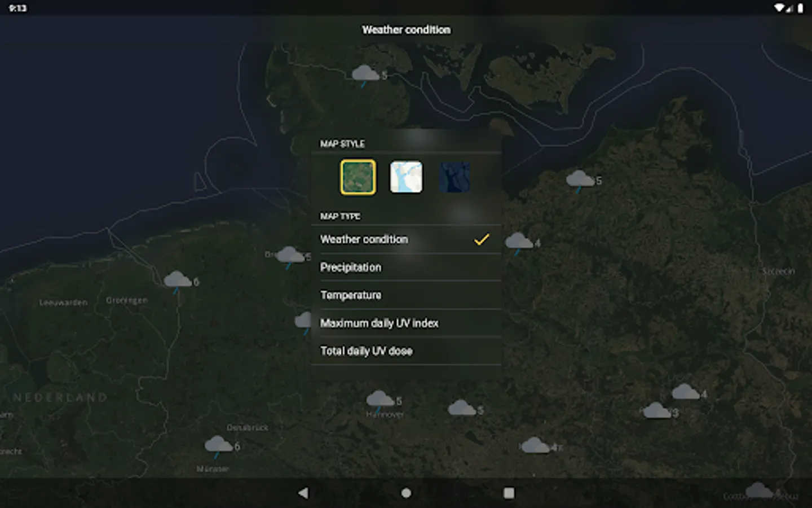
Task: Select Weather condition in the map type list
Action: pos(406,239)
